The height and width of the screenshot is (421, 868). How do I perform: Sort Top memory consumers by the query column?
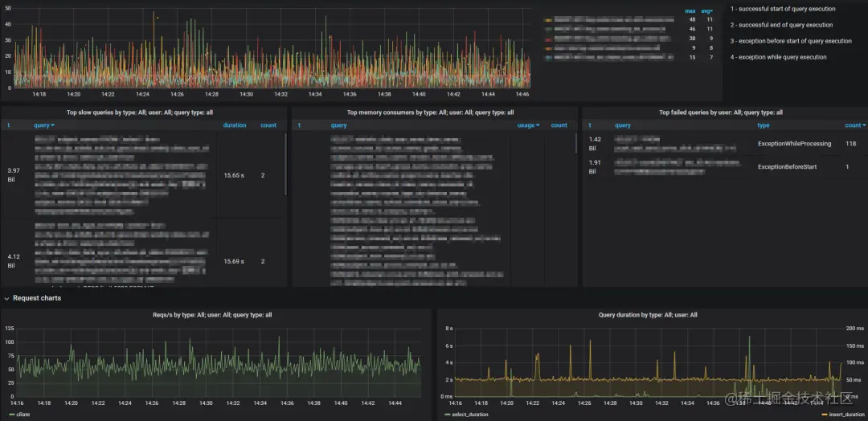[339, 125]
